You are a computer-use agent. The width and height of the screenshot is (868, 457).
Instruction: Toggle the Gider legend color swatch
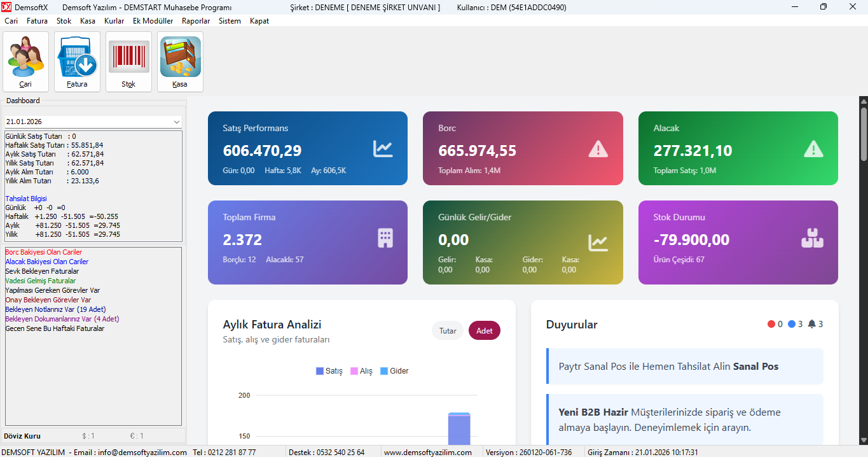click(384, 371)
